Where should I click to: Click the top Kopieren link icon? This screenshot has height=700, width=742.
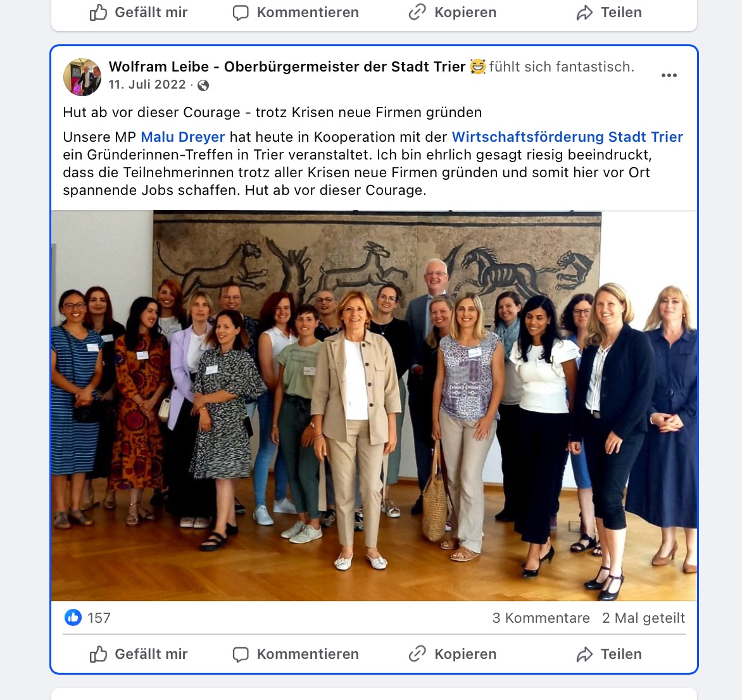(417, 12)
